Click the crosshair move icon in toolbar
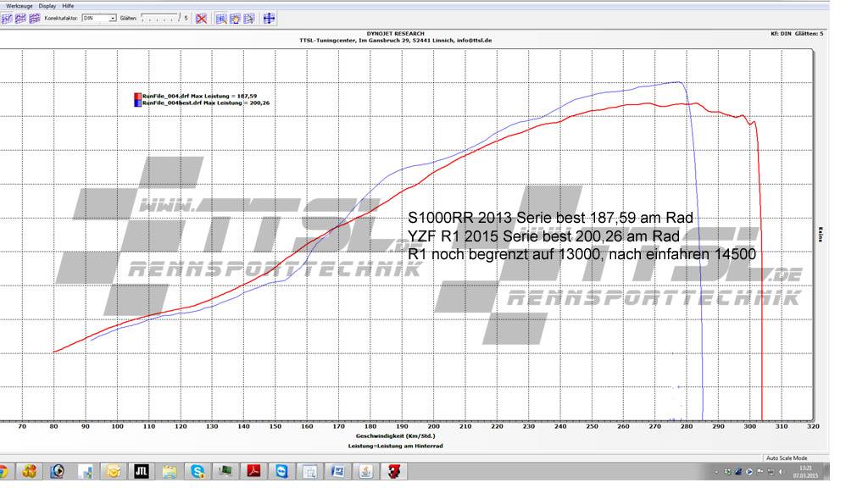The image size is (868, 488). tap(269, 18)
